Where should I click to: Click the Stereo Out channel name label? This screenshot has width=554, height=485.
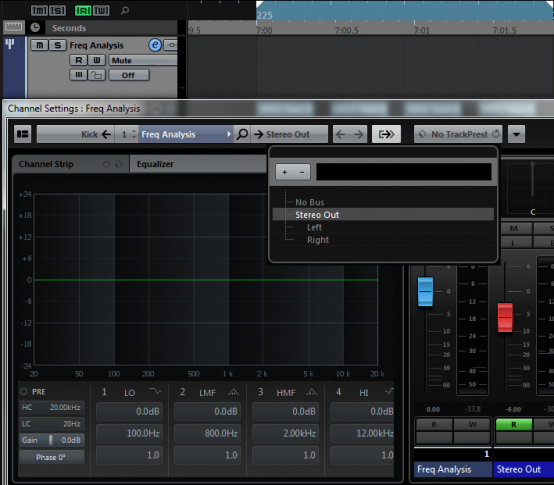click(x=524, y=469)
